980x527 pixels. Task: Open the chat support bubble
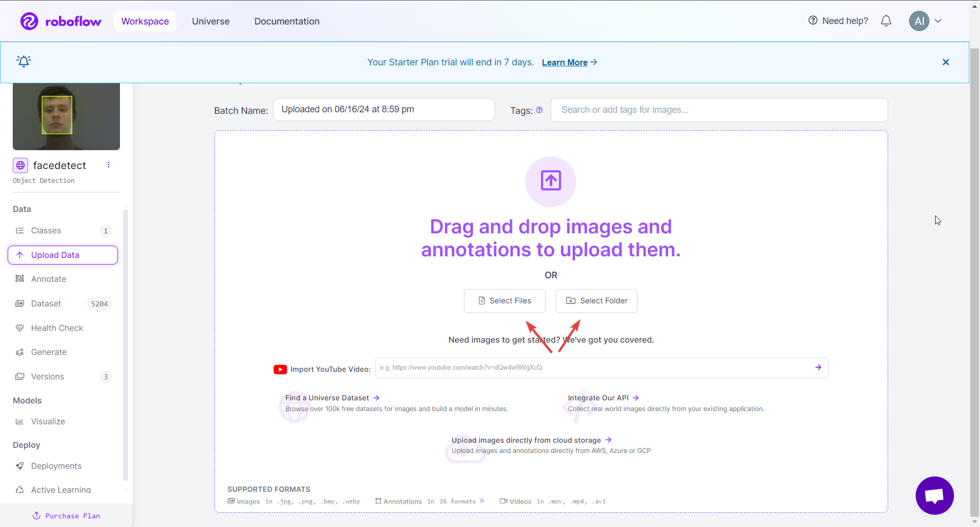(x=935, y=495)
